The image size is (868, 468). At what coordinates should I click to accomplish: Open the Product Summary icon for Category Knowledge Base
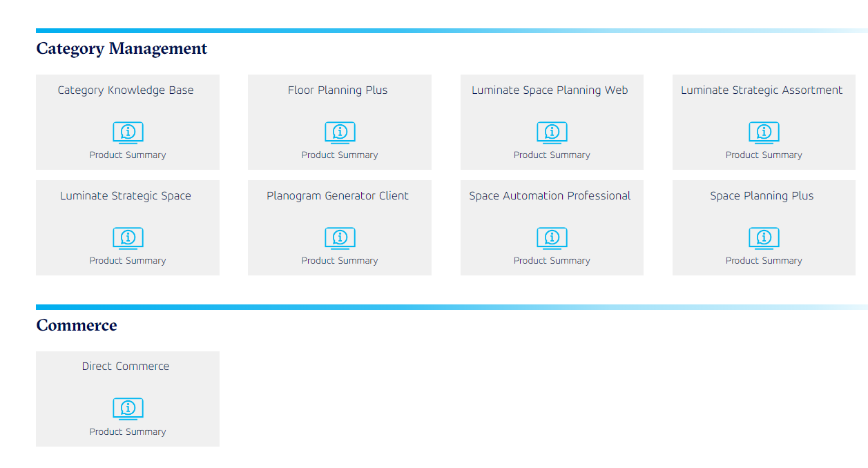[x=127, y=132]
